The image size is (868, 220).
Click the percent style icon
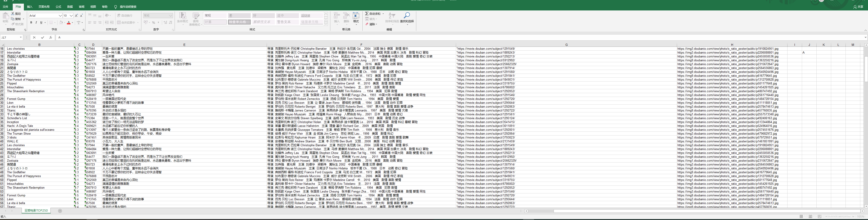click(153, 22)
